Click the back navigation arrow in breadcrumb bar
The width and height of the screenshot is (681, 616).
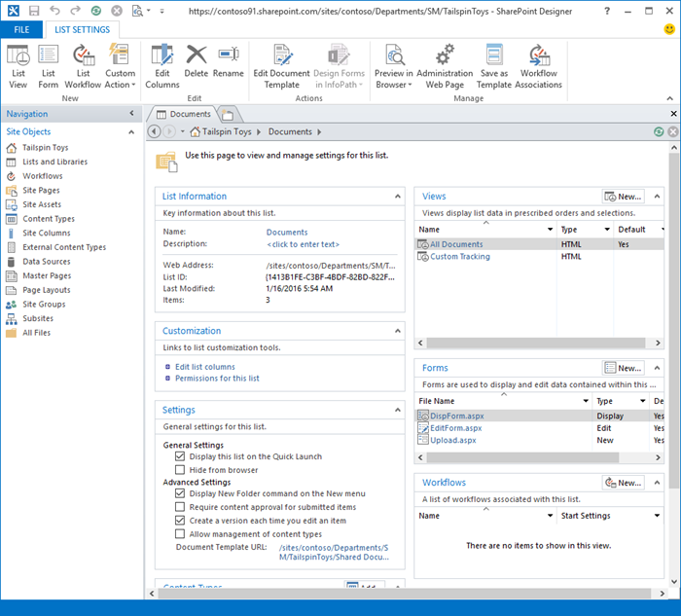154,131
